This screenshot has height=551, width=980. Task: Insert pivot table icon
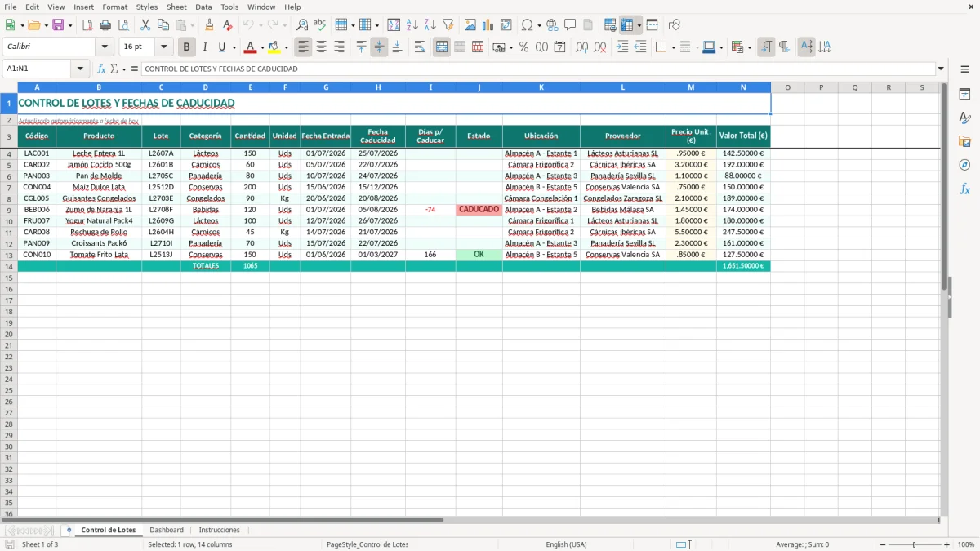tap(506, 25)
